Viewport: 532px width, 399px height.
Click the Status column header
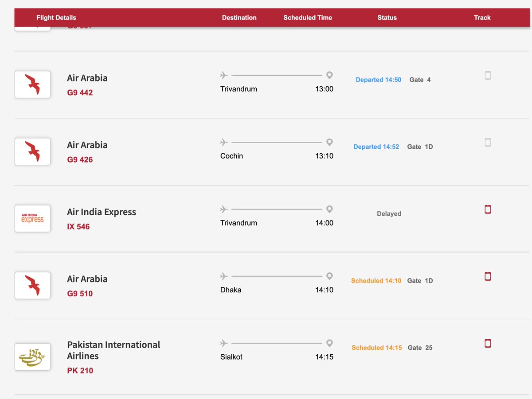point(387,18)
